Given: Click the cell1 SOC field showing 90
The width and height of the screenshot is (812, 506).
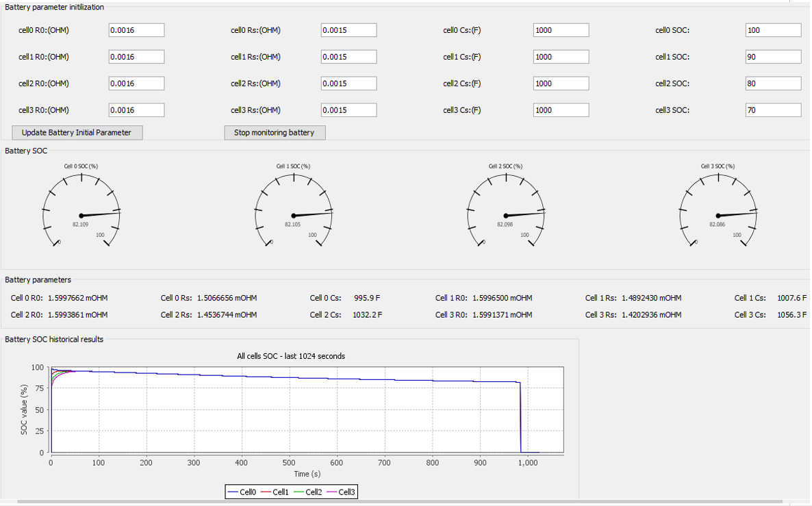Looking at the screenshot, I should pos(773,57).
